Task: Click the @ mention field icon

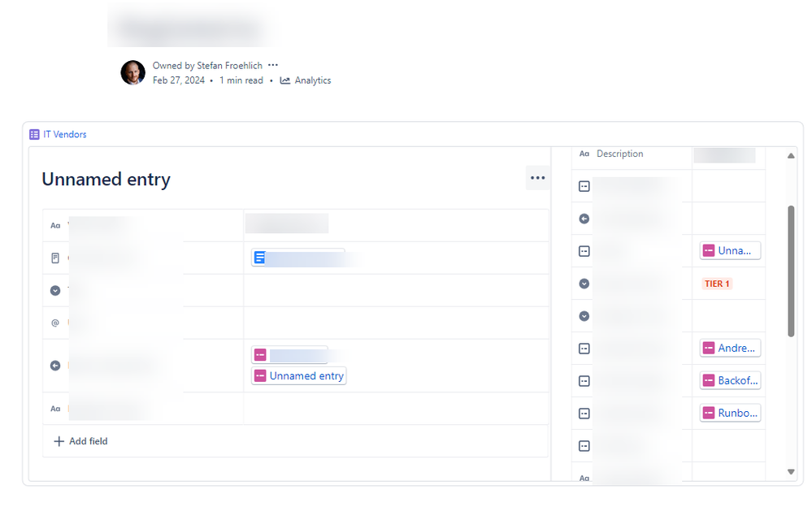Action: click(x=55, y=323)
